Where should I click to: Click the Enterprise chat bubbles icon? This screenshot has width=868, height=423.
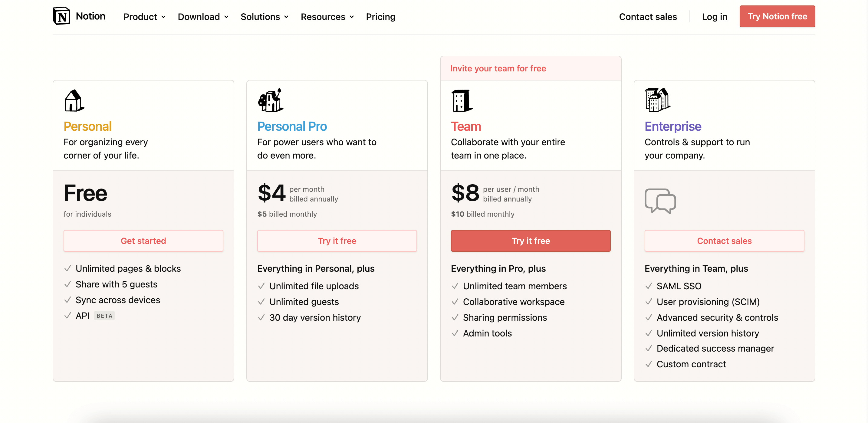pos(660,201)
